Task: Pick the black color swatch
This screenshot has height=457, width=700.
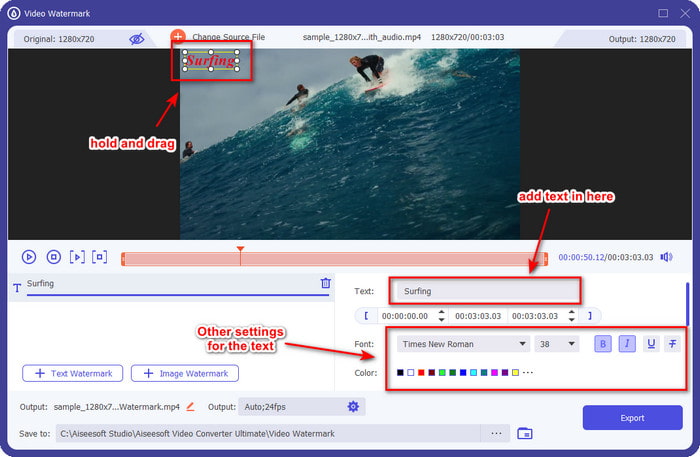Action: pos(400,372)
